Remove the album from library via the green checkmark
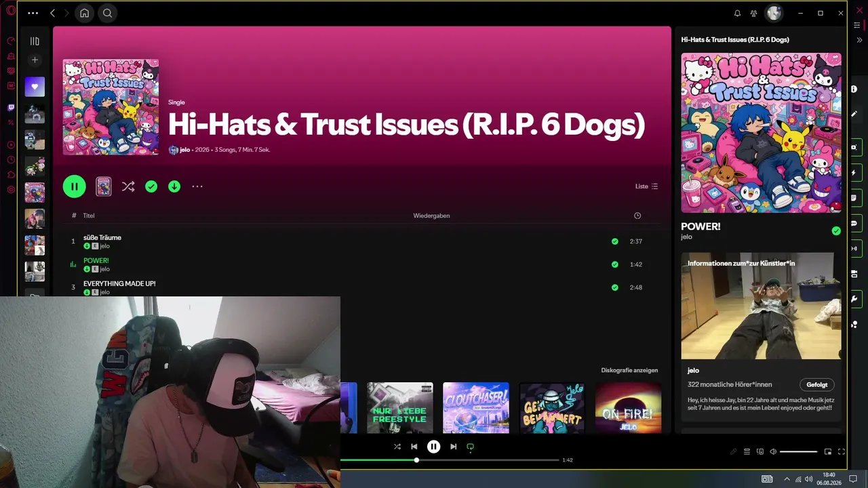This screenshot has height=488, width=868. pos(151,186)
